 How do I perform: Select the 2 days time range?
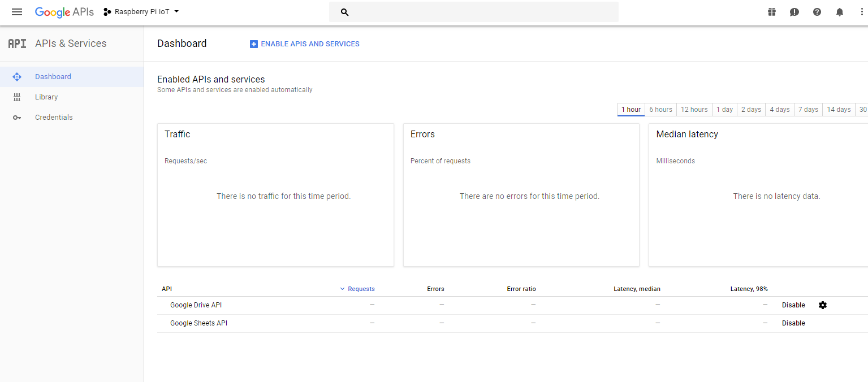pyautogui.click(x=751, y=110)
